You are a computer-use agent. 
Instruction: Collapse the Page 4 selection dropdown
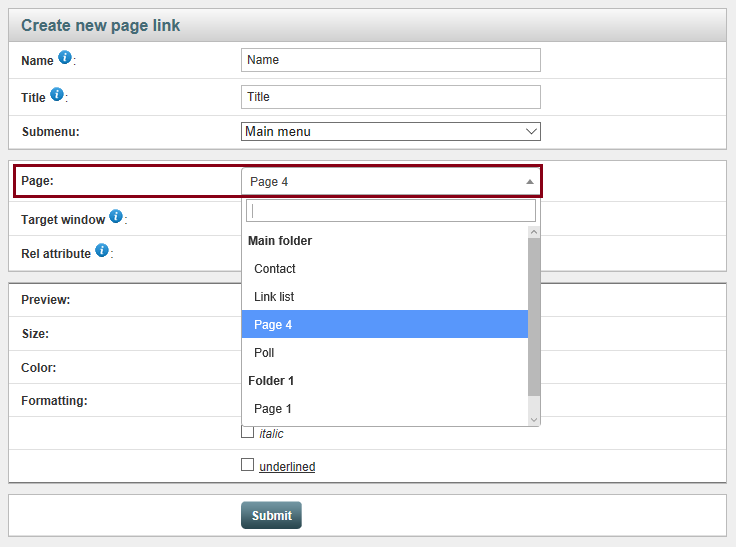tap(391, 182)
